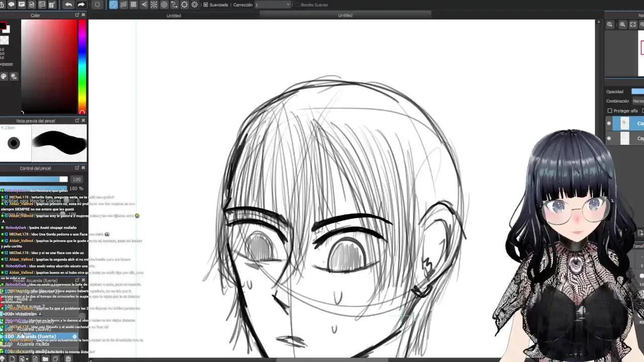This screenshot has height=362, width=644.
Task: Click the Redo arrow in toolbar
Action: click(x=80, y=5)
